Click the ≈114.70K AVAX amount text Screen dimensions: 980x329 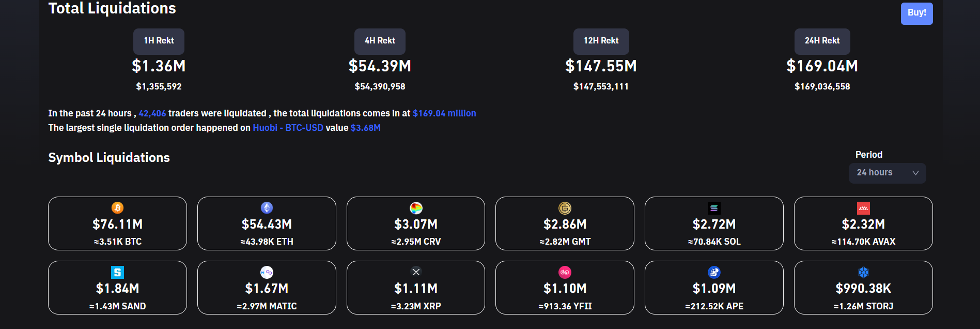[863, 242]
